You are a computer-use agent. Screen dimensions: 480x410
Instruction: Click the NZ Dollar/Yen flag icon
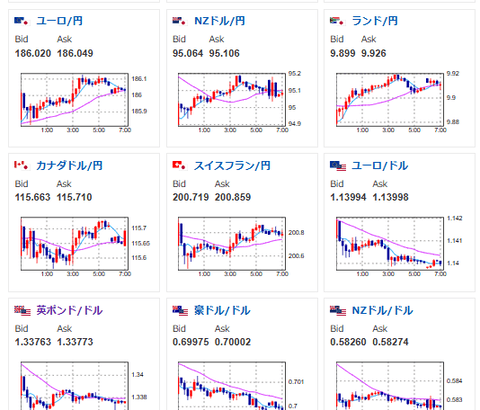click(x=179, y=21)
